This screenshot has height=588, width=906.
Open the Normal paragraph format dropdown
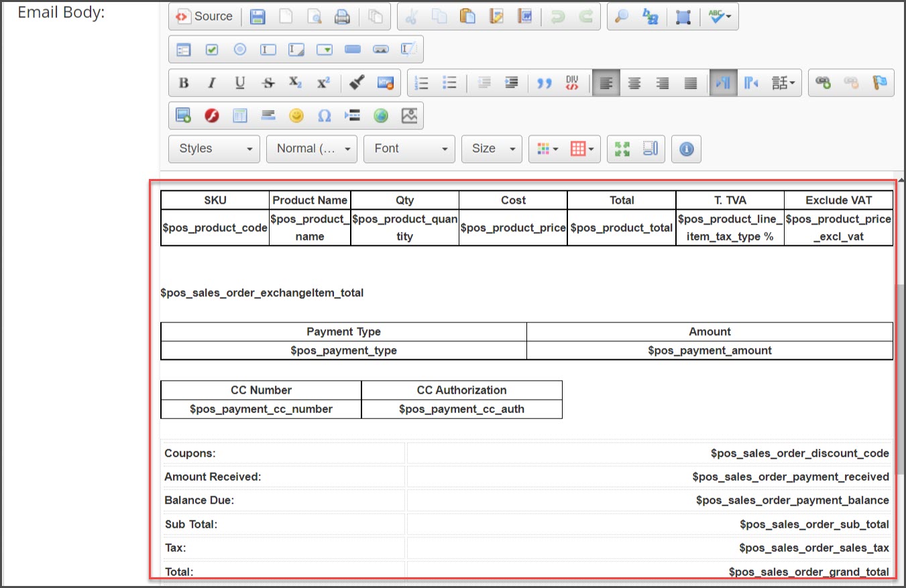(312, 149)
